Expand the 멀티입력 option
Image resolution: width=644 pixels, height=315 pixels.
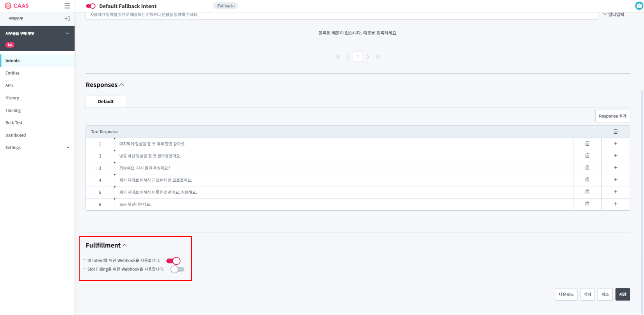[x=613, y=15]
